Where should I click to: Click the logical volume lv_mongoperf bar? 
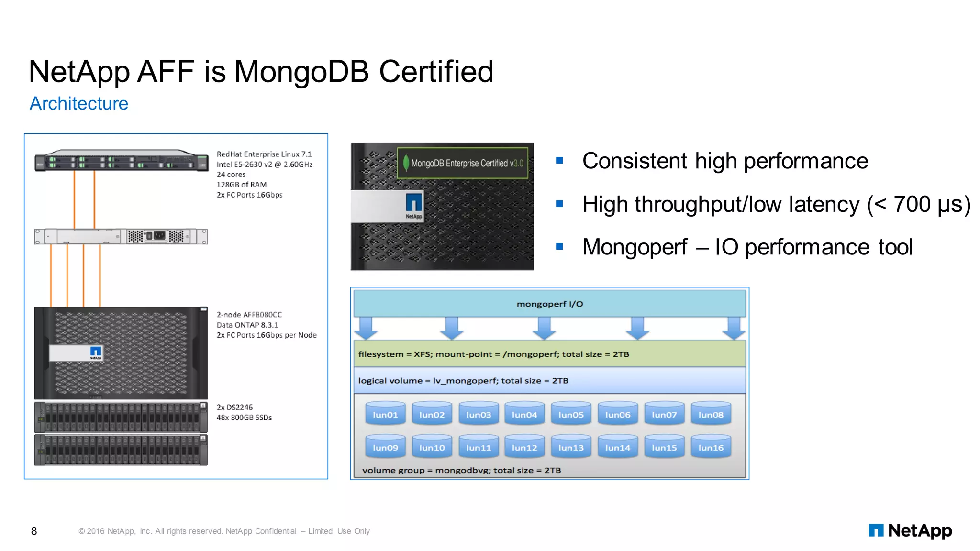[x=550, y=380]
